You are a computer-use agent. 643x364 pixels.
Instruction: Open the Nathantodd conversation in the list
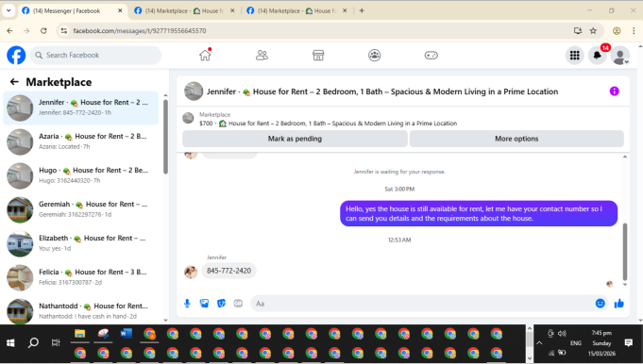click(81, 311)
